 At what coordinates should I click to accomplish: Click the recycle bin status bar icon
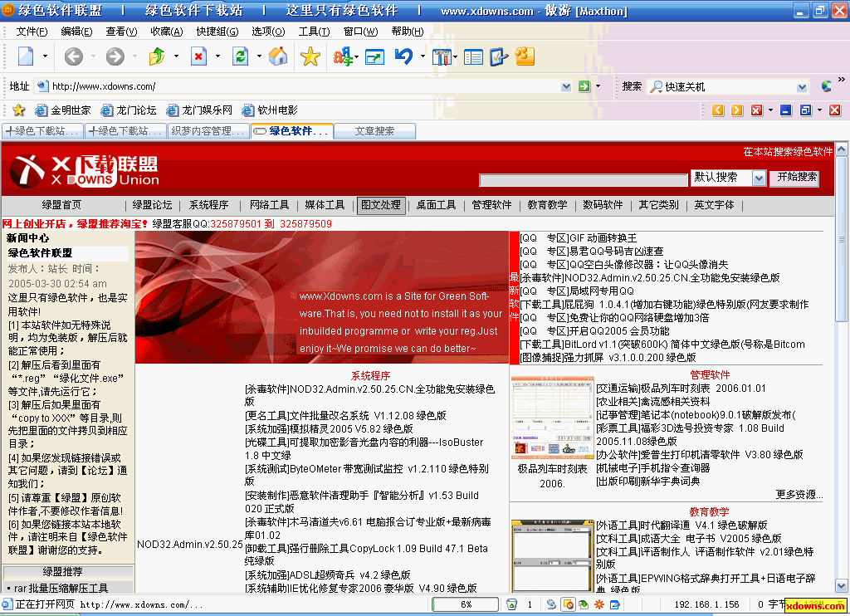511,604
